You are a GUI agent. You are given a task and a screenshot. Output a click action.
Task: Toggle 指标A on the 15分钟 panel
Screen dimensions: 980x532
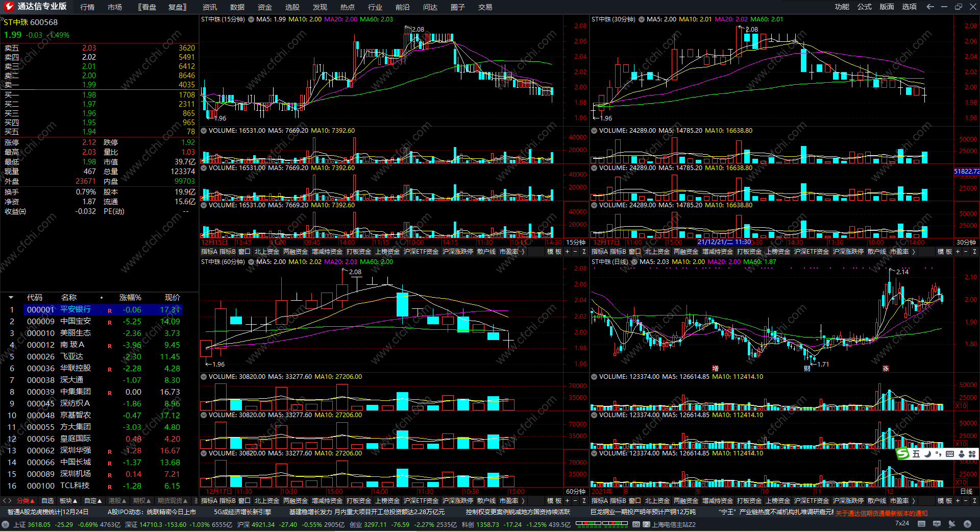point(209,252)
